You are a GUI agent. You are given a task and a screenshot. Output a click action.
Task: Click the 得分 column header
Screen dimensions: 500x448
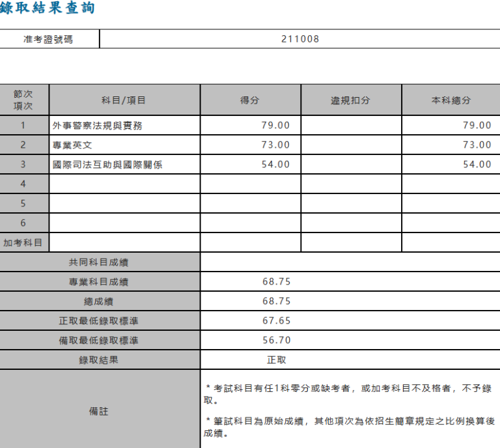coord(250,100)
